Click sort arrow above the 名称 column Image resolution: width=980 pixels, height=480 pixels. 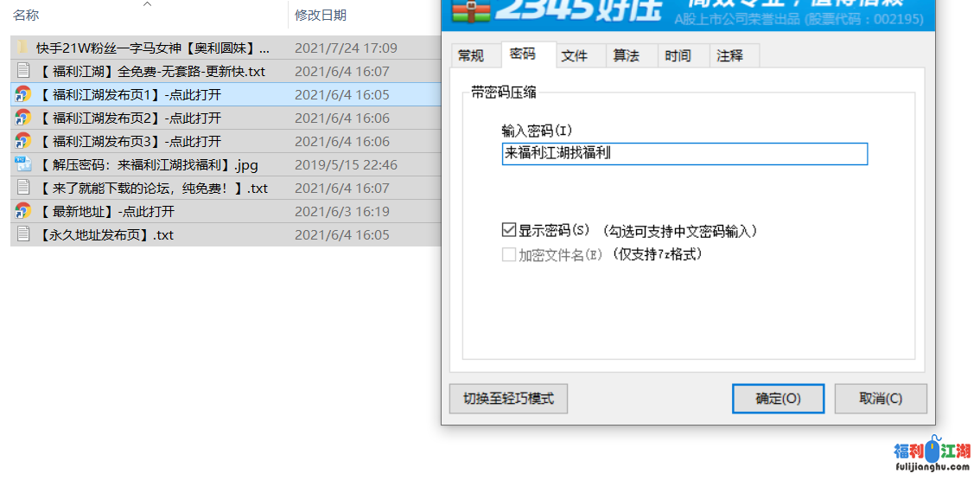(147, 4)
